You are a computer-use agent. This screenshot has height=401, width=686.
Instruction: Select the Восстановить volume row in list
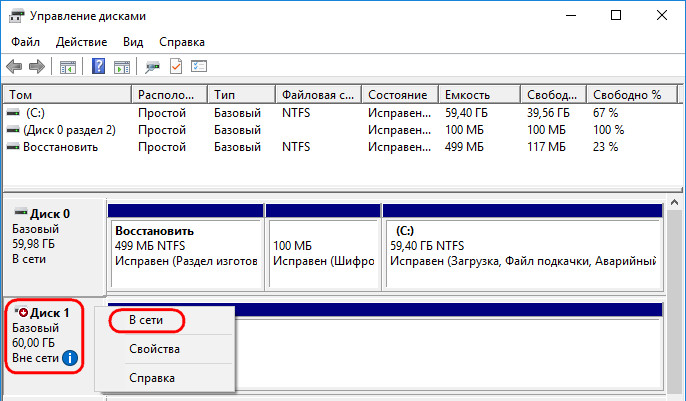click(341, 147)
